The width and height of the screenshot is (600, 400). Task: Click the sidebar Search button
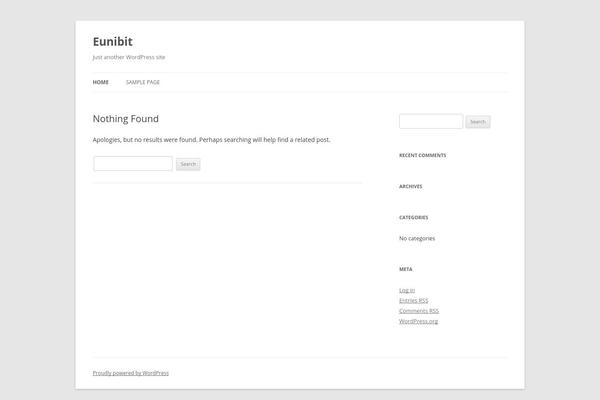[x=478, y=122]
